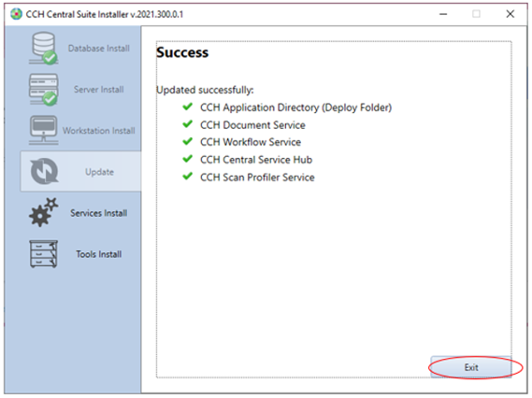The width and height of the screenshot is (532, 398).
Task: Close the CCH Central Suite Installer window
Action: click(x=510, y=14)
